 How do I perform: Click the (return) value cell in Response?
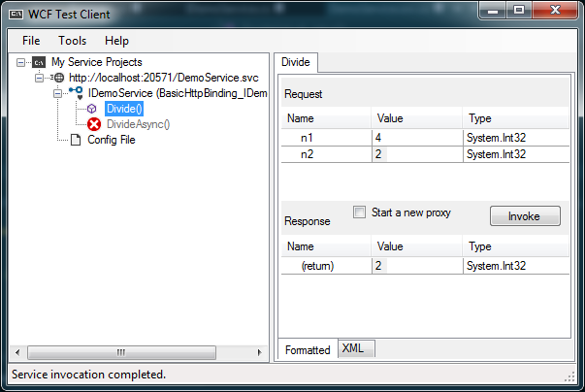pyautogui.click(x=417, y=266)
